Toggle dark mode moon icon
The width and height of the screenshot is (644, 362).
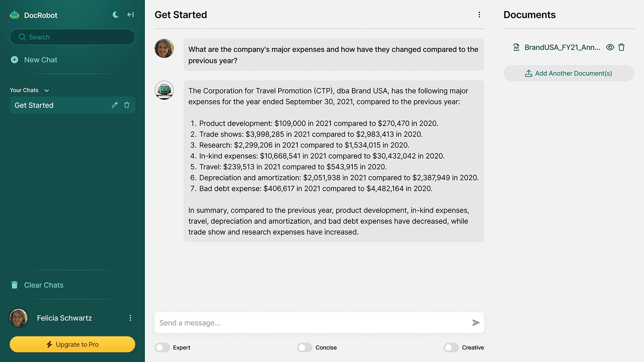point(115,15)
